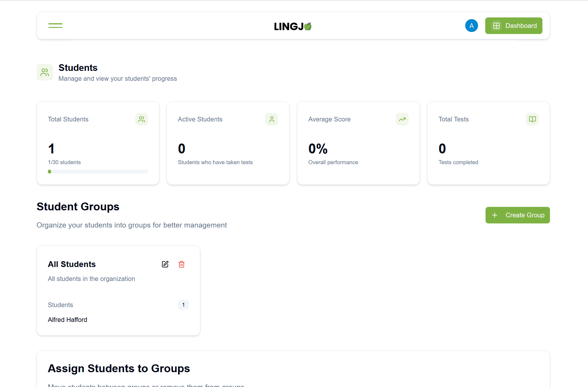
Task: Click the Assign Students to Groups heading
Action: click(119, 368)
